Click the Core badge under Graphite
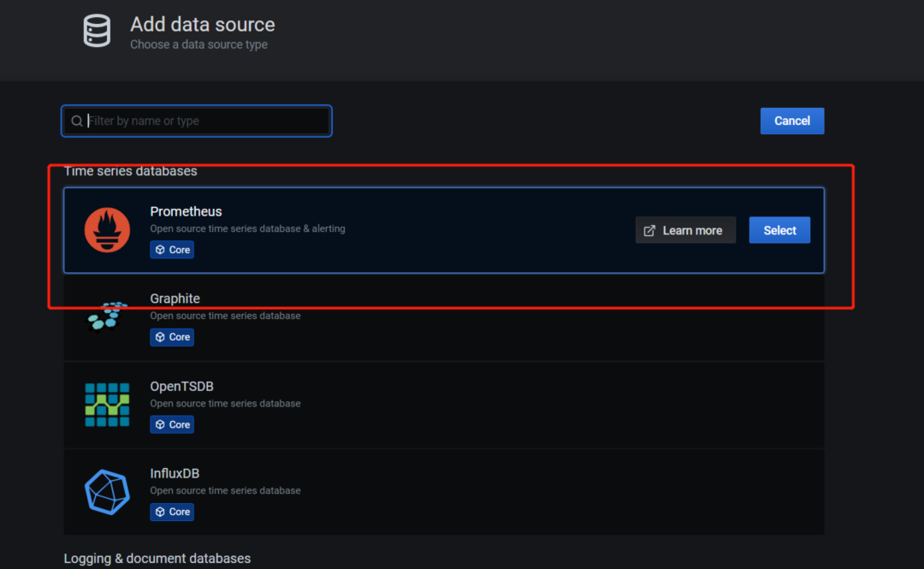The height and width of the screenshot is (569, 924). (172, 336)
